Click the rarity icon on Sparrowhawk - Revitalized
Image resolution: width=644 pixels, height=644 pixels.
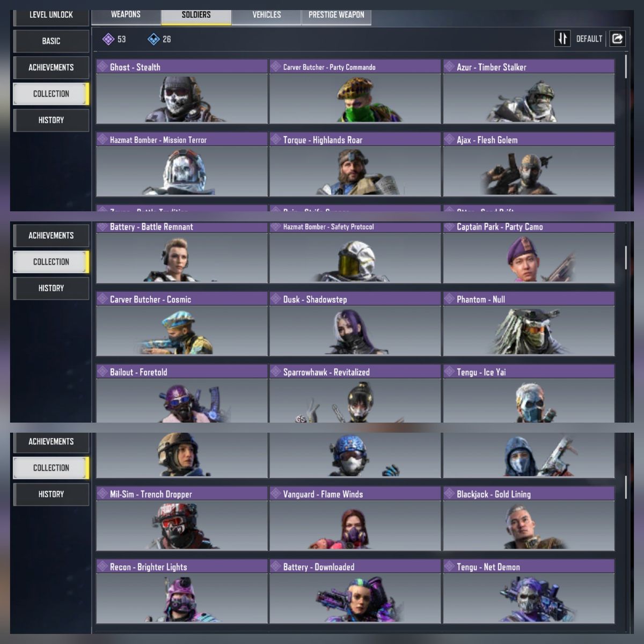[276, 372]
